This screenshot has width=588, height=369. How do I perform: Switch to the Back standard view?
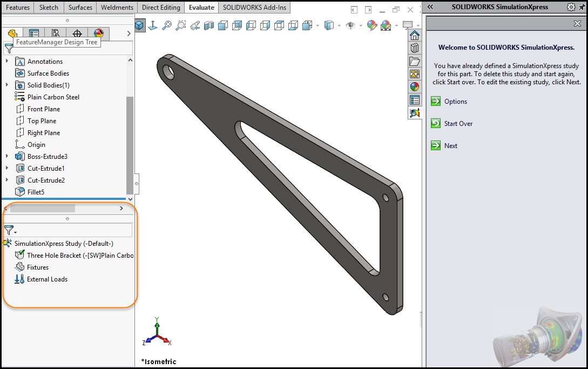(237, 25)
